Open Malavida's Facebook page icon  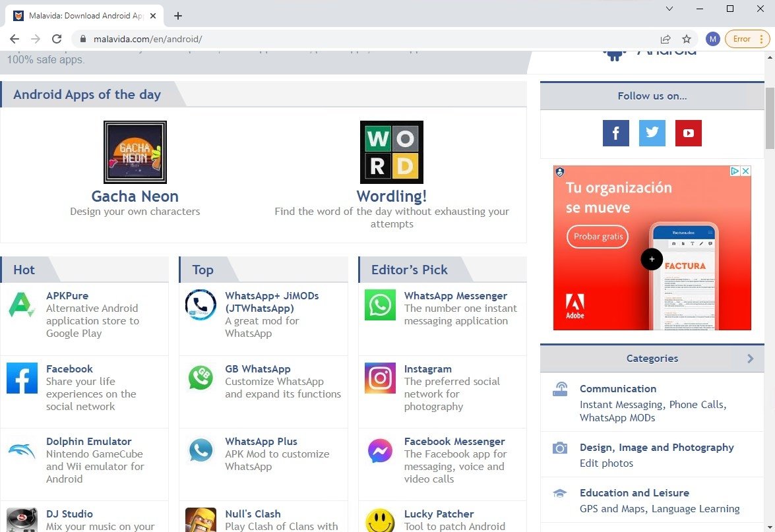pyautogui.click(x=615, y=133)
